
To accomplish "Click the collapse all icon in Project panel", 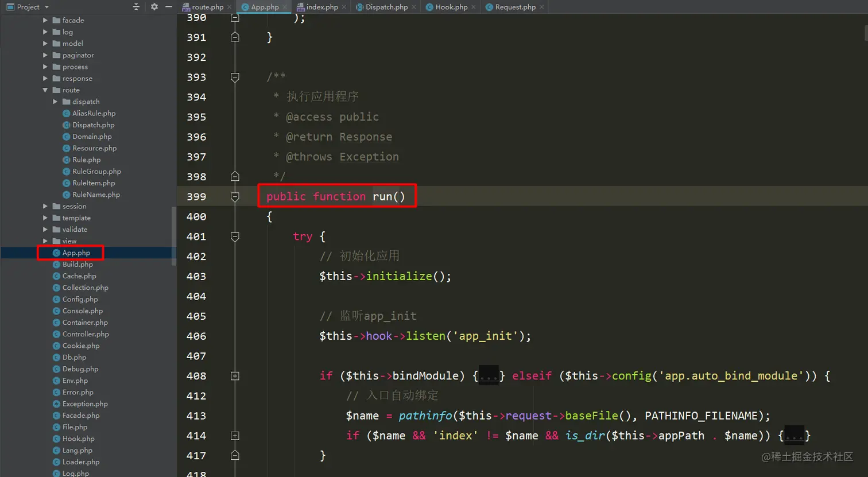I will [x=136, y=7].
